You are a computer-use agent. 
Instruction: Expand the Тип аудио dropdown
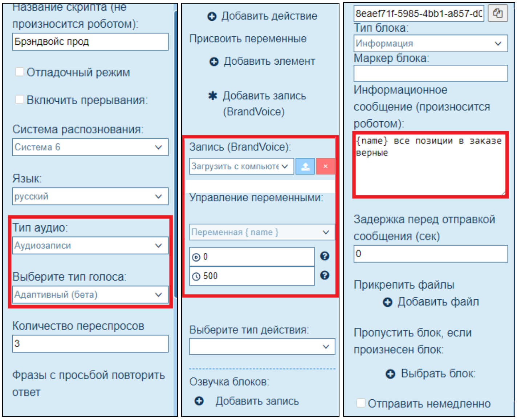90,246
